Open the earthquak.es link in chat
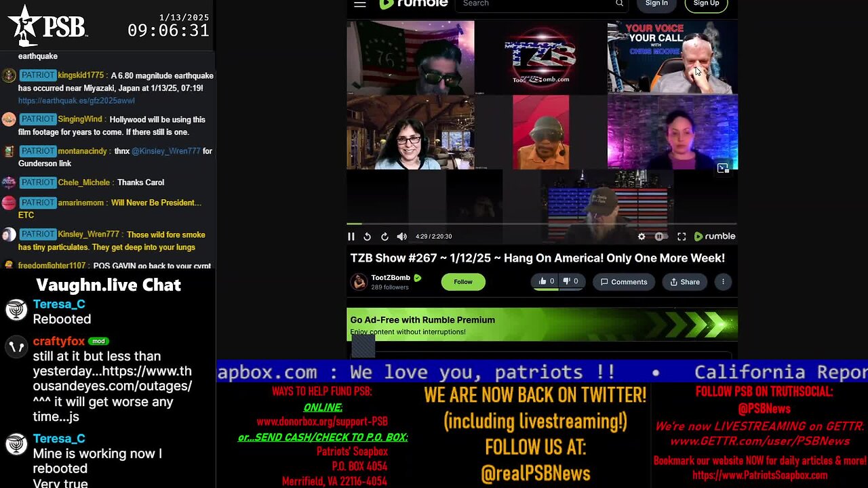Image resolution: width=868 pixels, height=488 pixels. tap(77, 100)
